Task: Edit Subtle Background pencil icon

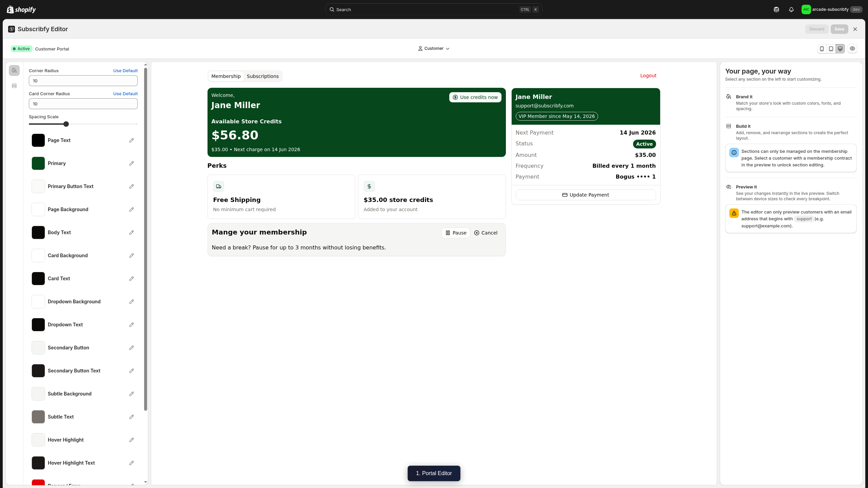Action: click(132, 394)
